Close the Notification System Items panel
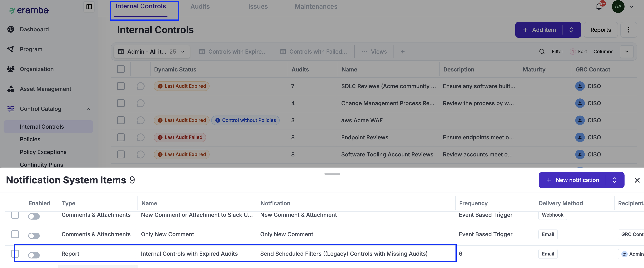This screenshot has width=644, height=268. pos(637,180)
